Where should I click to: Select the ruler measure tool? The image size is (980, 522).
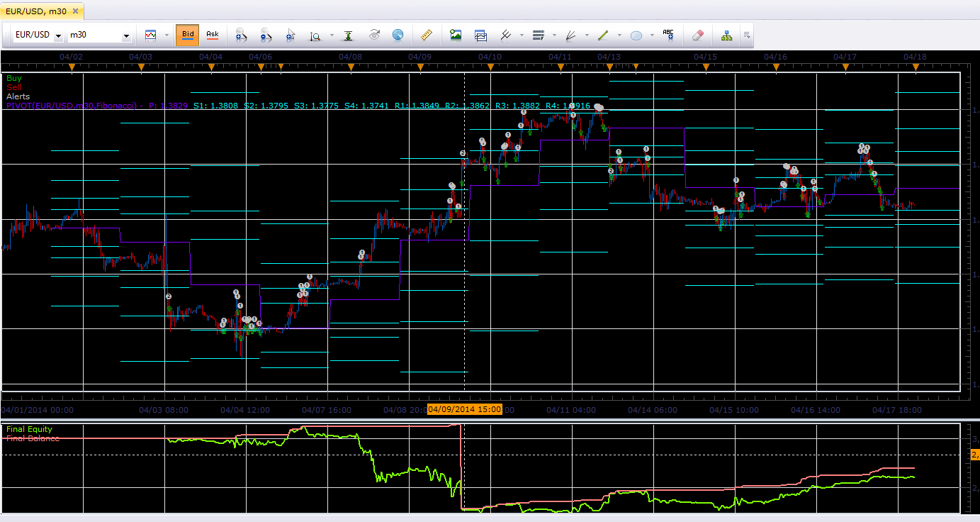pos(426,35)
